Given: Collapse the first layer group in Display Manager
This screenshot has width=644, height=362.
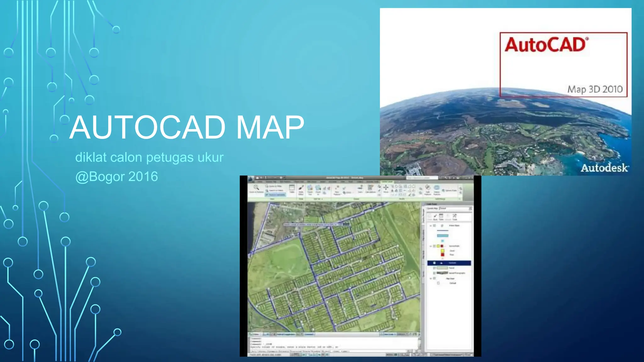Looking at the screenshot, I should [x=430, y=226].
